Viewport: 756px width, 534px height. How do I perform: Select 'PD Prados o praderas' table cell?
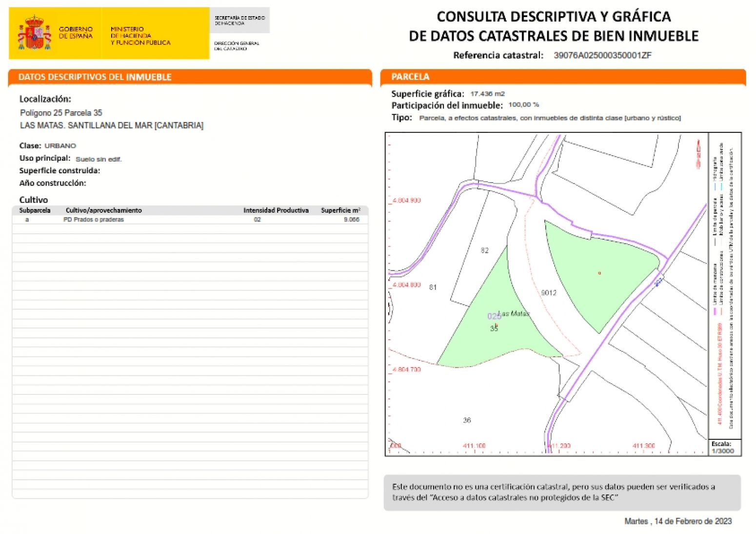pos(94,220)
